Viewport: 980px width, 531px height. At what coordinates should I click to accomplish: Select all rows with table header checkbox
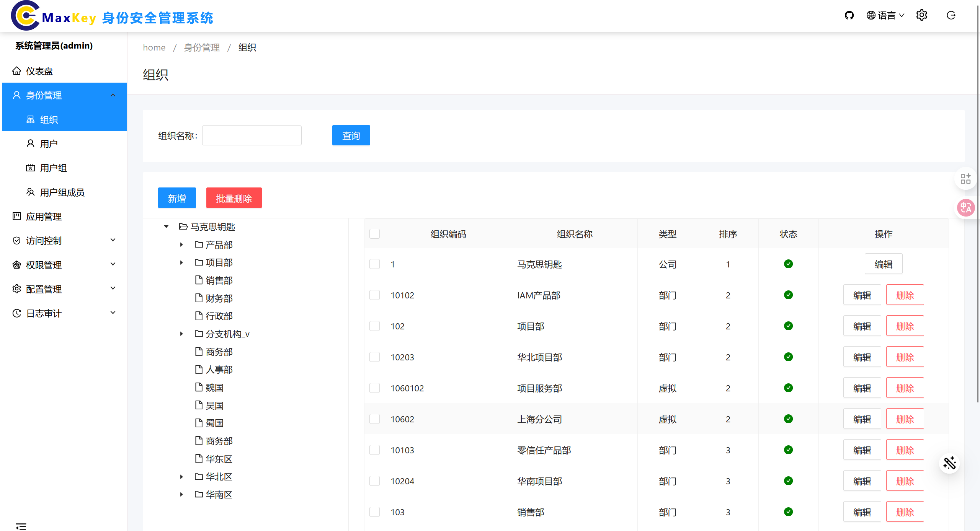(374, 234)
